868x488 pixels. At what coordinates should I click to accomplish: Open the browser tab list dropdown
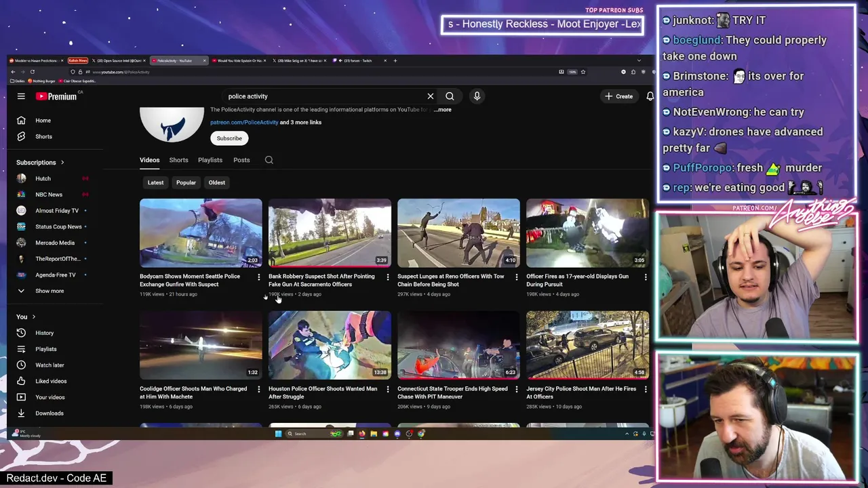(x=638, y=60)
